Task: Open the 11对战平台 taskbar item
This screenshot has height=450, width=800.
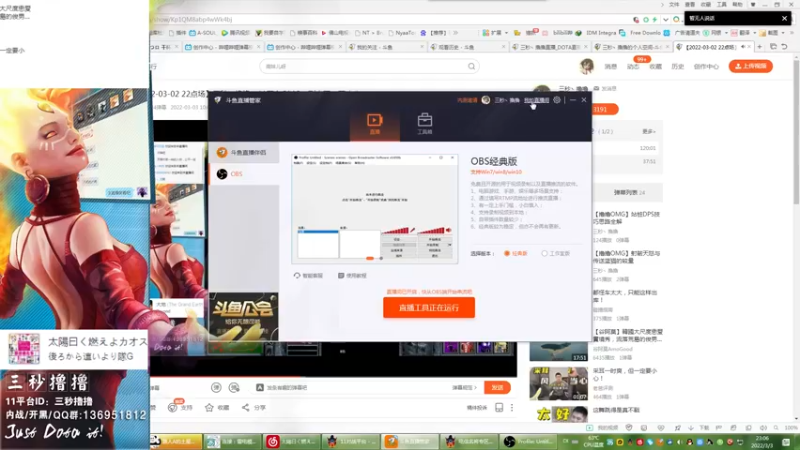Action: pyautogui.click(x=352, y=441)
